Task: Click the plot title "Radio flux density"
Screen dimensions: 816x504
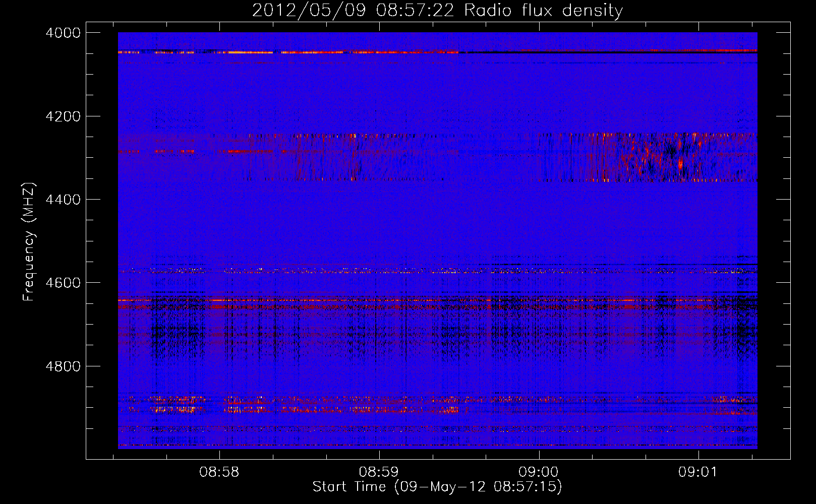Action: pos(543,11)
